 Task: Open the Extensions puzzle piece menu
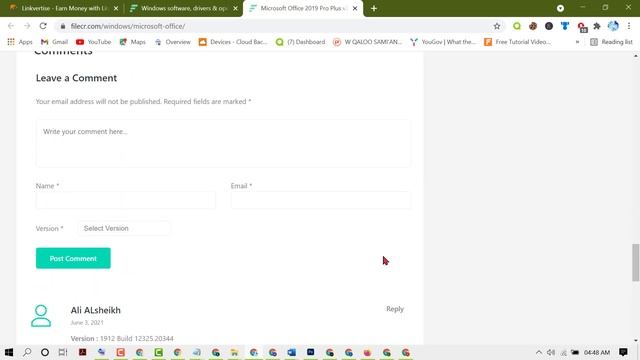tap(597, 26)
